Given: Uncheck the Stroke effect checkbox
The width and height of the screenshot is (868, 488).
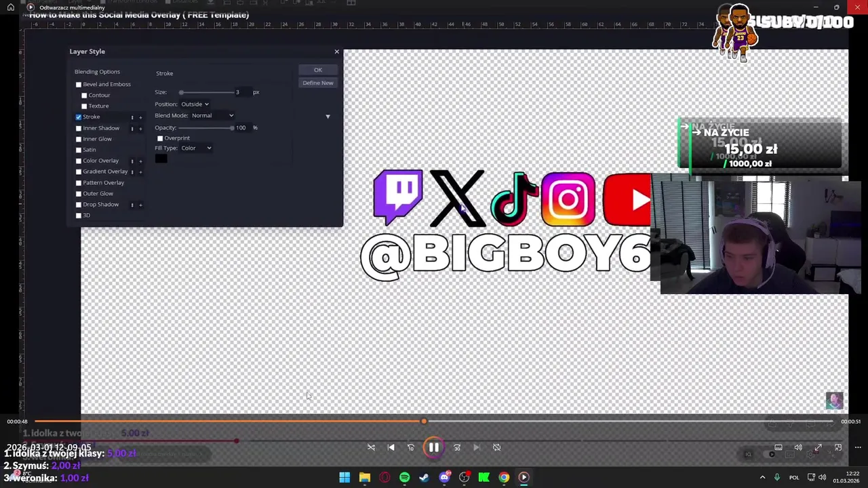Looking at the screenshot, I should [x=79, y=117].
